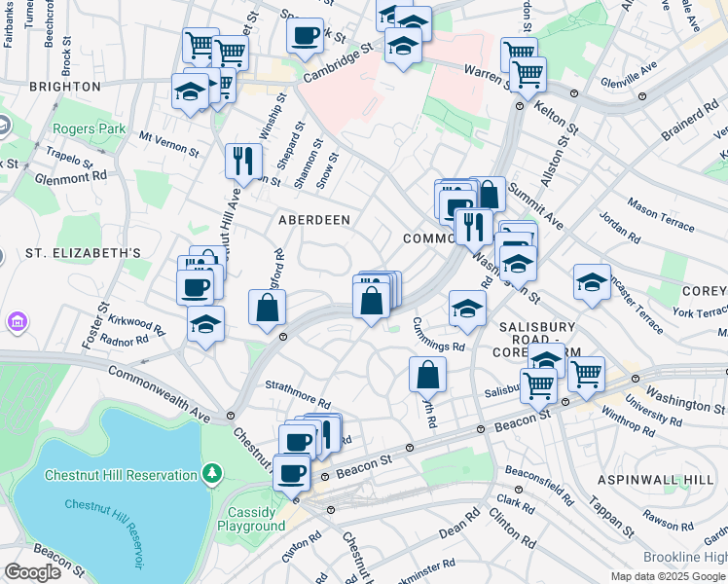Select the coffee cup marker at Beacon St
The height and width of the screenshot is (584, 728).
click(x=292, y=474)
